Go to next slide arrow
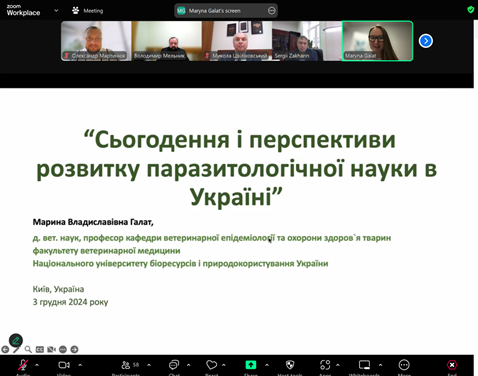This screenshot has width=478, height=376. pos(74,349)
